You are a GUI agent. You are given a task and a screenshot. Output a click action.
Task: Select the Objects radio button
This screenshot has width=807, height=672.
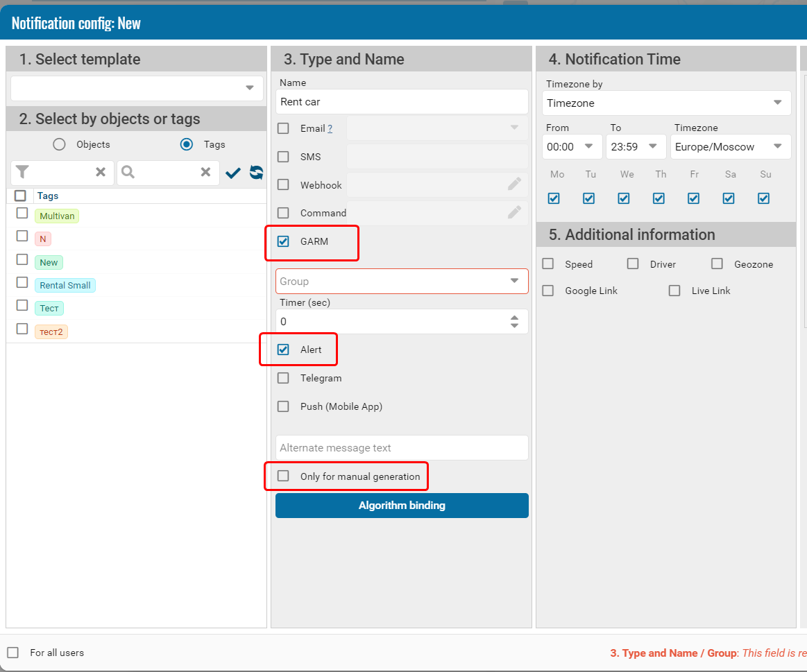click(60, 144)
